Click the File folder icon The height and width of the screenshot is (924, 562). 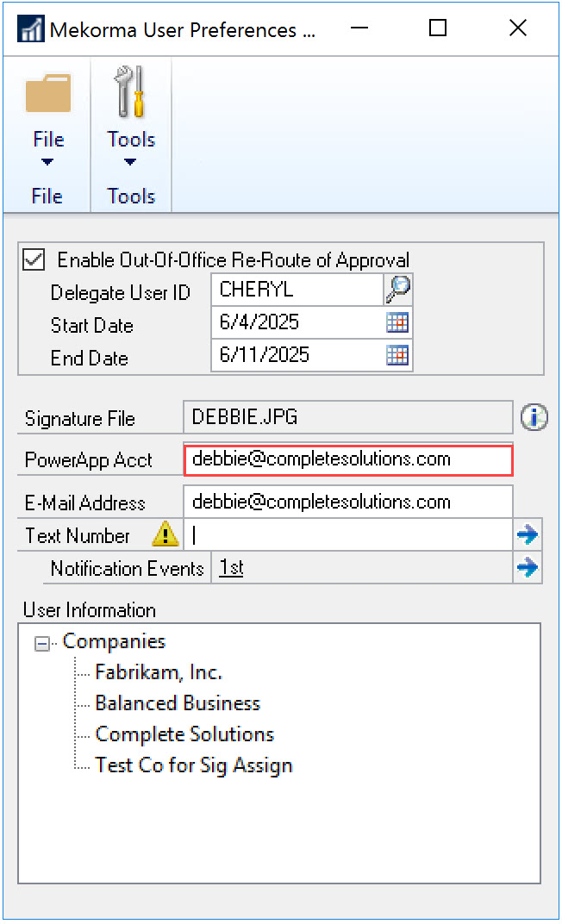[48, 93]
